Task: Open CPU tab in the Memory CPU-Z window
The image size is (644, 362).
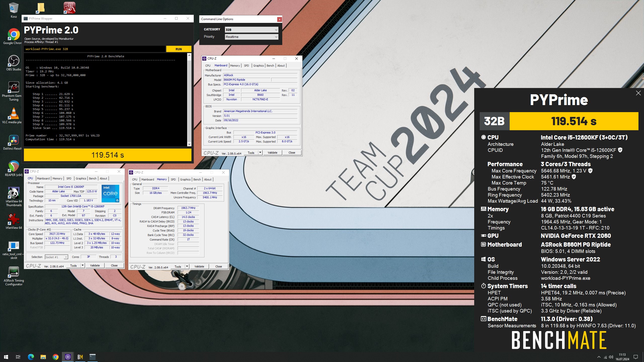Action: coord(135,179)
